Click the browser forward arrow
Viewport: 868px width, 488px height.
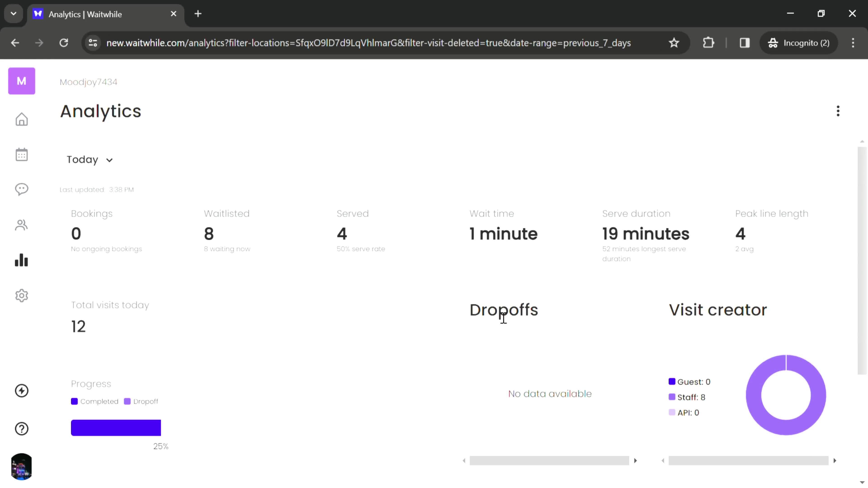[x=39, y=43]
